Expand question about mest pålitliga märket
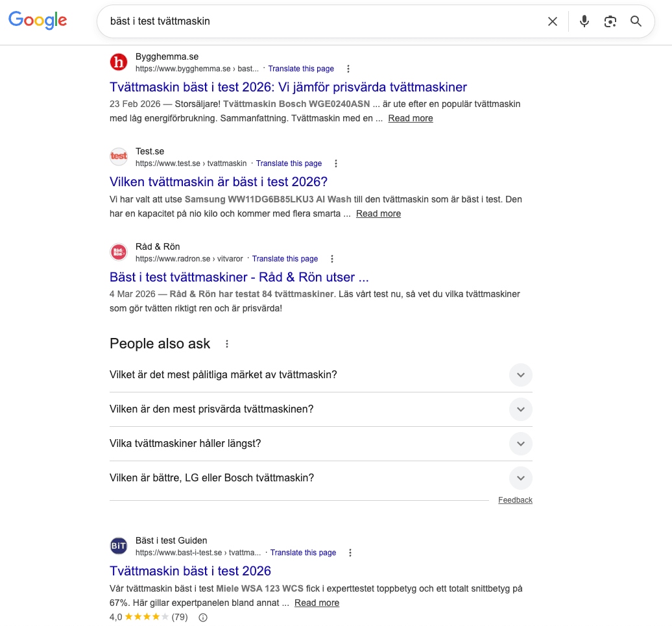The width and height of the screenshot is (672, 626). coord(520,375)
